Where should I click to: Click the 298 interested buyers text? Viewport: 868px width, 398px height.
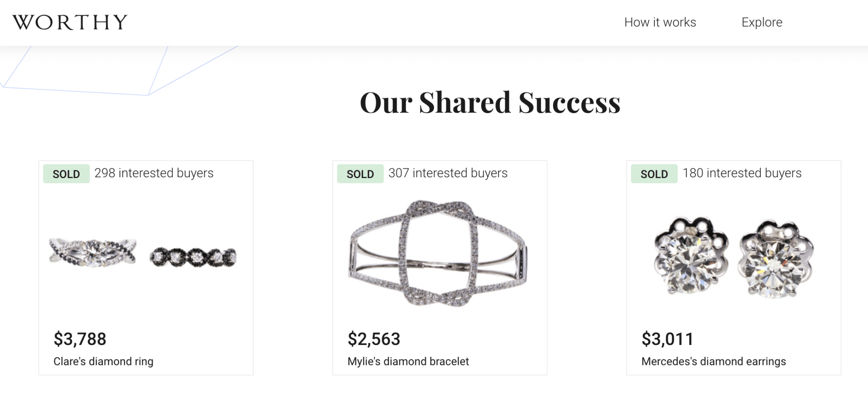155,173
